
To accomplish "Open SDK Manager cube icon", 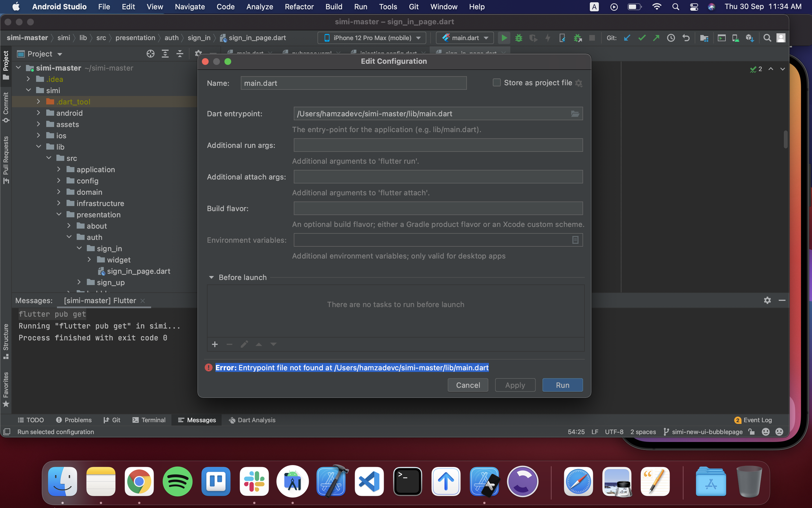I will (x=750, y=38).
